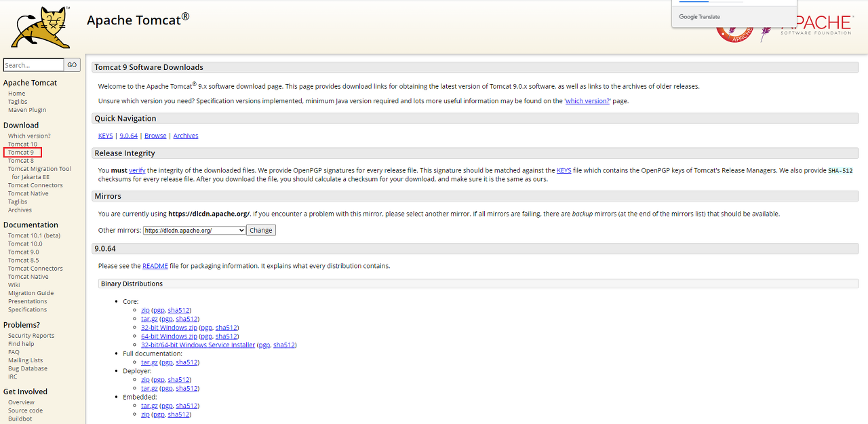Download Core 64-bit Windows zip
This screenshot has height=424, width=868.
[x=169, y=336]
